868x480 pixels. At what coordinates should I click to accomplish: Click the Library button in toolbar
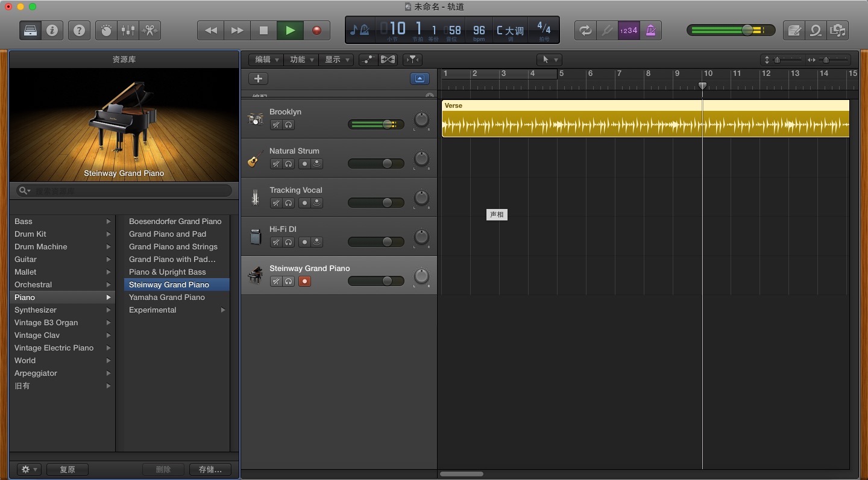click(x=30, y=30)
